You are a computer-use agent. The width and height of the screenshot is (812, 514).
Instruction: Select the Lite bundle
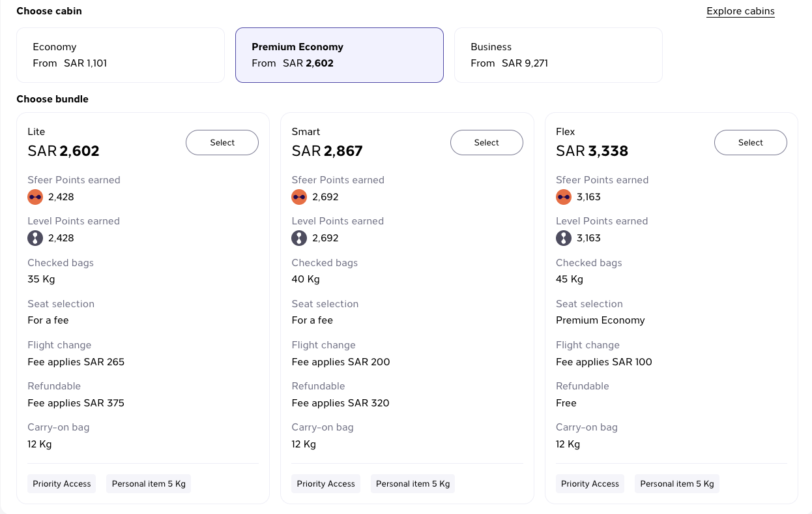[x=222, y=142]
